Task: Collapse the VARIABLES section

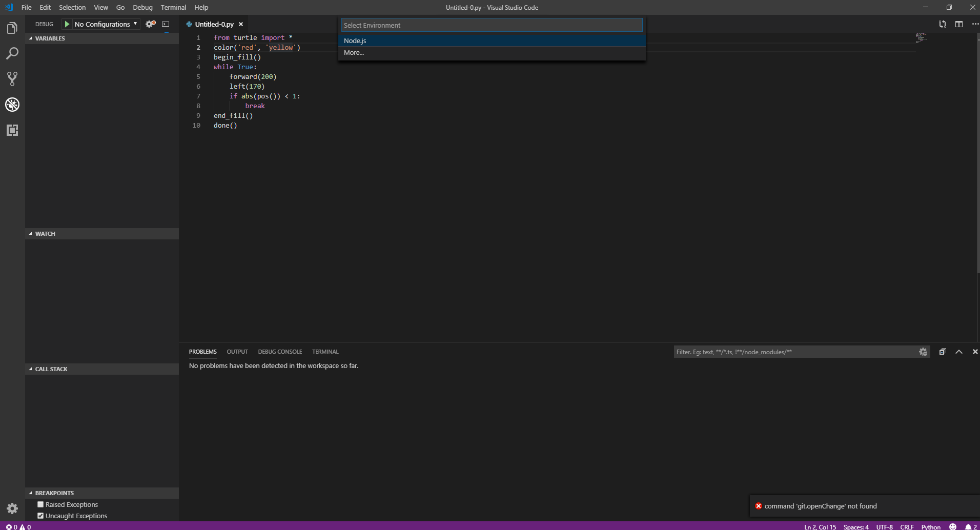Action: click(x=102, y=38)
